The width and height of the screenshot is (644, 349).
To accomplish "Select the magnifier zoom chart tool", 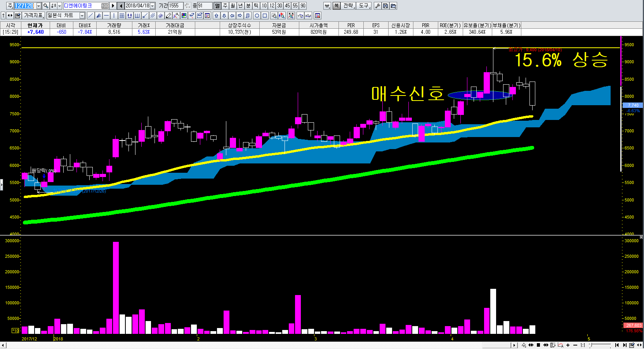I will [x=274, y=16].
